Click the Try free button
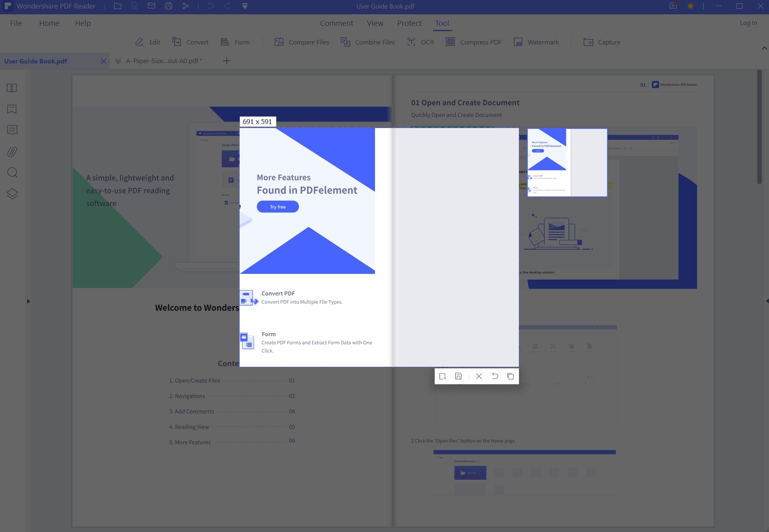 pyautogui.click(x=278, y=207)
